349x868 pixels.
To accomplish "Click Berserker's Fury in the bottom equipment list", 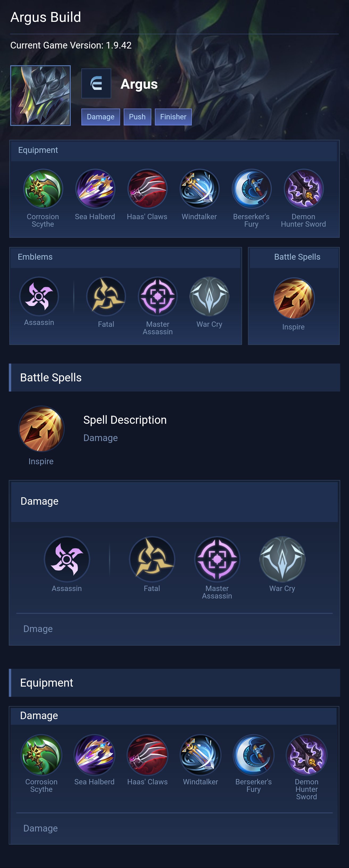I will point(254,755).
